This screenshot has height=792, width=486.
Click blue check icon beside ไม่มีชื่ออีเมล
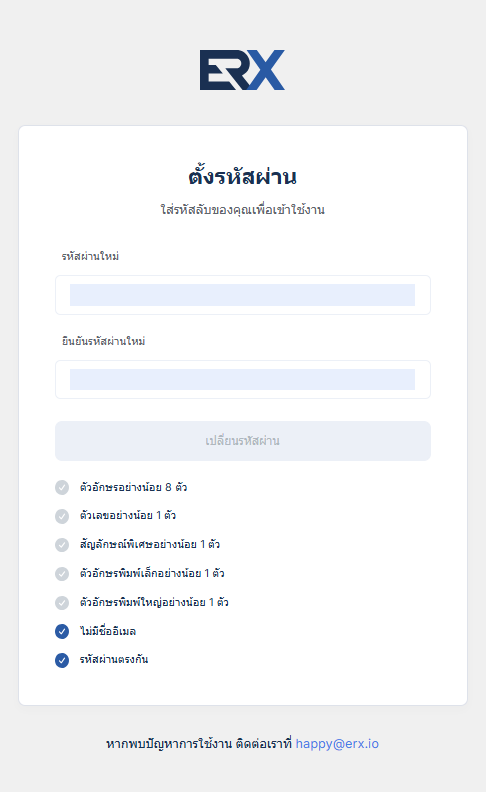[62, 631]
